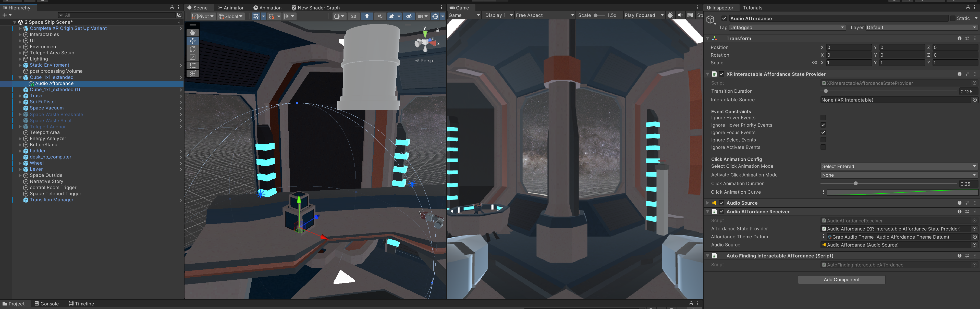Screen dimensions: 980x309
Task: Enable Ignore Hover Events checkbox
Action: click(x=823, y=118)
